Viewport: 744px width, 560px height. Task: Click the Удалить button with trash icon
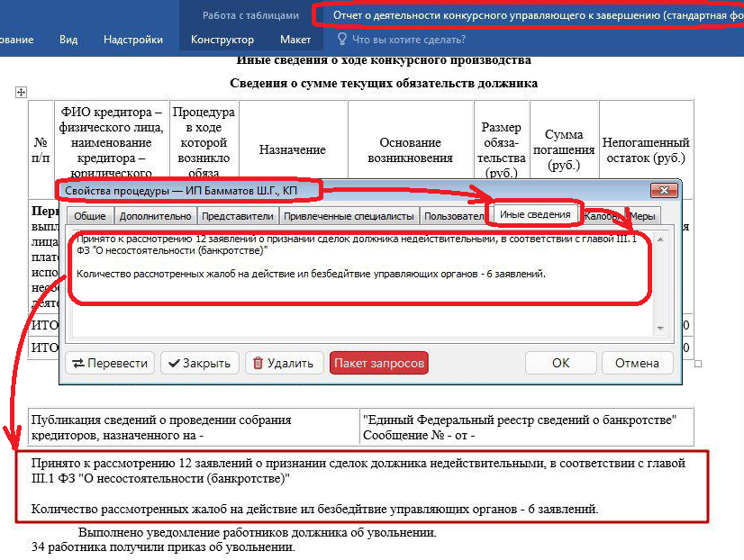pos(284,363)
